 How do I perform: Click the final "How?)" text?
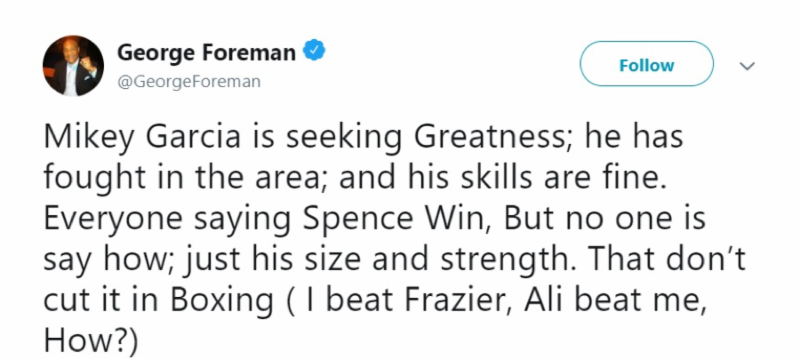91,343
